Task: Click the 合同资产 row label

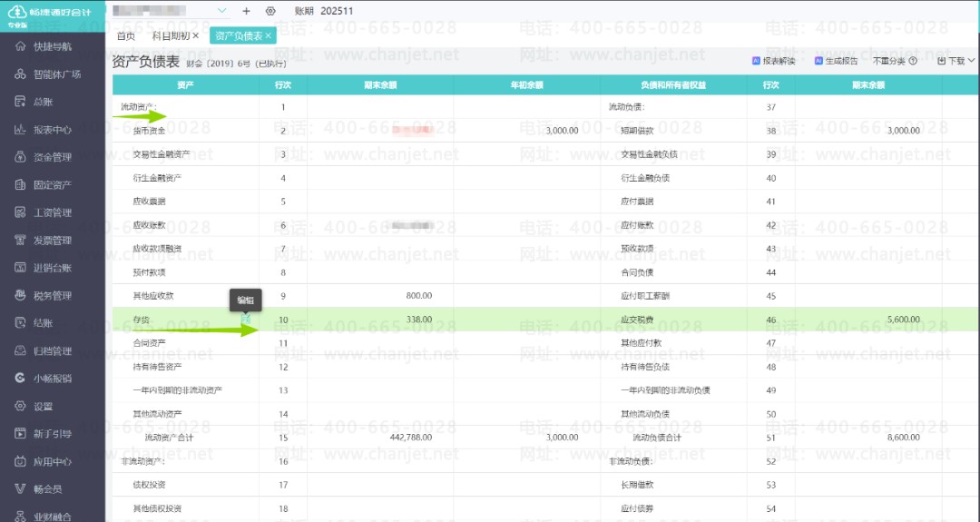Action: point(149,343)
